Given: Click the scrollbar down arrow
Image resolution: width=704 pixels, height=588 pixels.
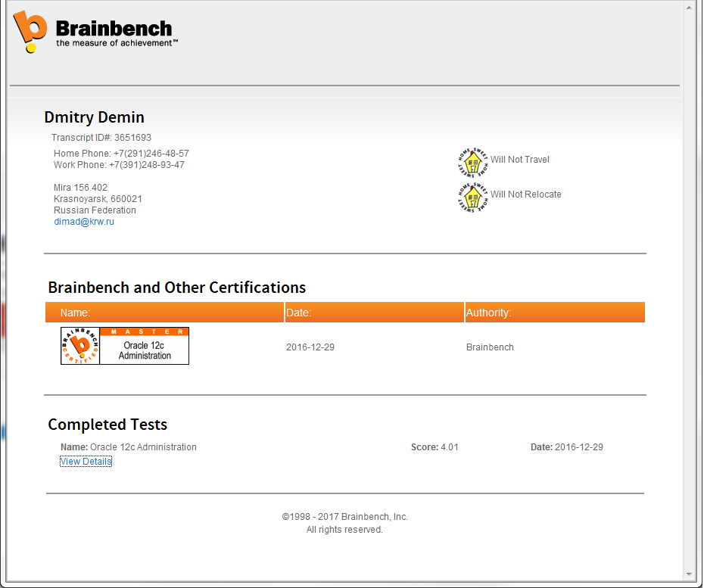Looking at the screenshot, I should pos(690,574).
